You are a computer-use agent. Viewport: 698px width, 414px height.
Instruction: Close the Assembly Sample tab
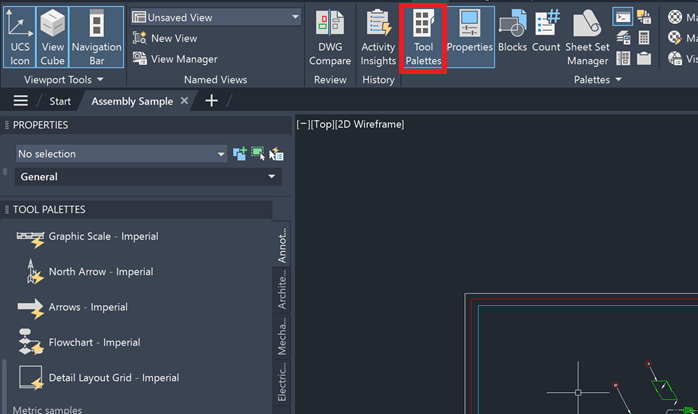click(x=184, y=101)
